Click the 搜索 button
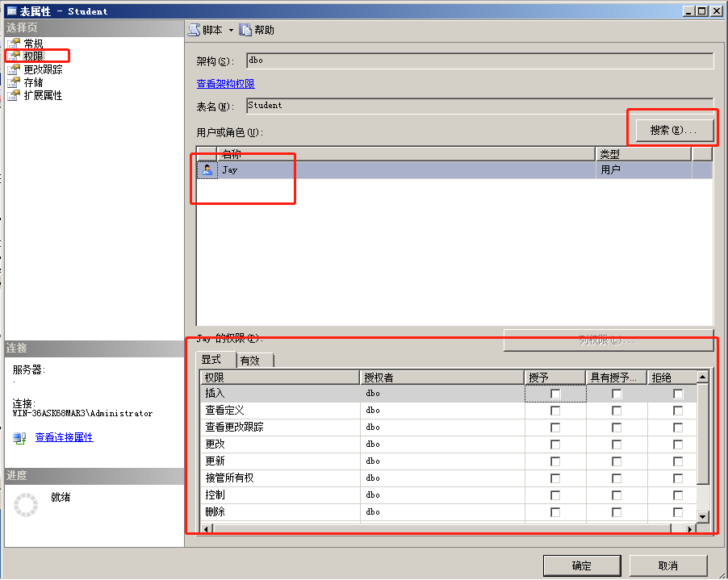This screenshot has width=728, height=580. click(x=674, y=131)
